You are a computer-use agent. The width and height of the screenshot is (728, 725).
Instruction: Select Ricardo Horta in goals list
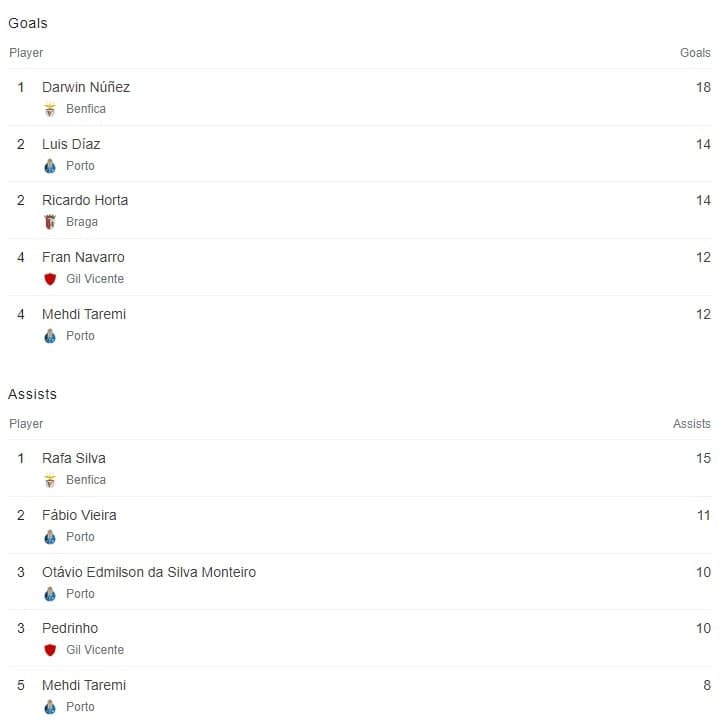pyautogui.click(x=85, y=200)
